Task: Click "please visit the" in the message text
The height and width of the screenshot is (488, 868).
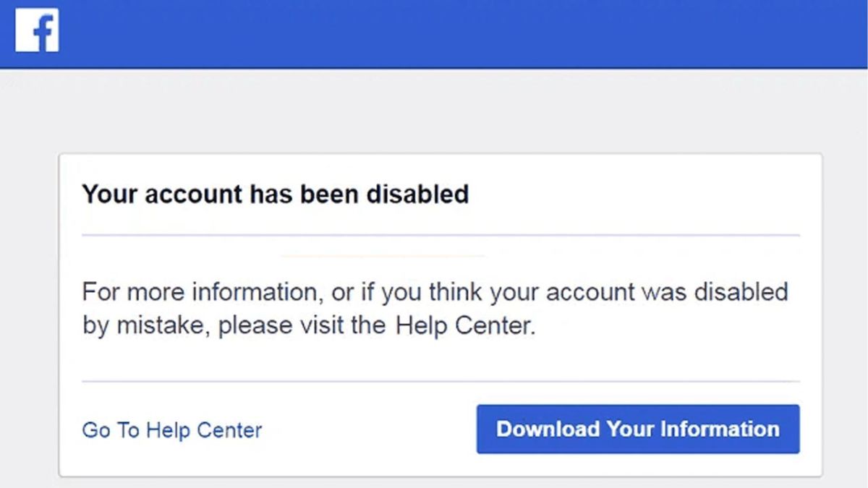Action: [304, 326]
